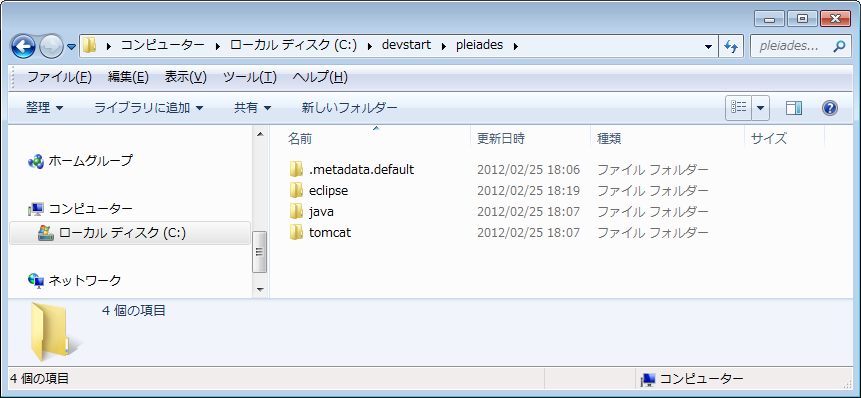Open ライブラリに追加 dropdown
This screenshot has height=398, width=861.
[x=149, y=108]
